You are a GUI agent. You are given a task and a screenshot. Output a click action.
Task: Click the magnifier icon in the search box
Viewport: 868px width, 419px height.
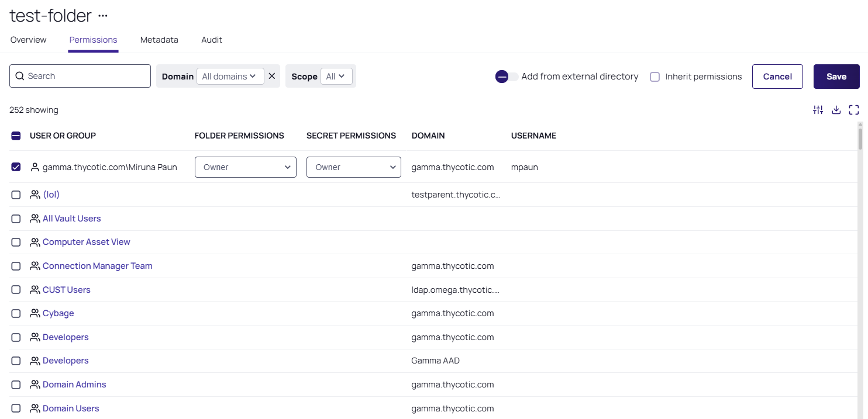20,76
